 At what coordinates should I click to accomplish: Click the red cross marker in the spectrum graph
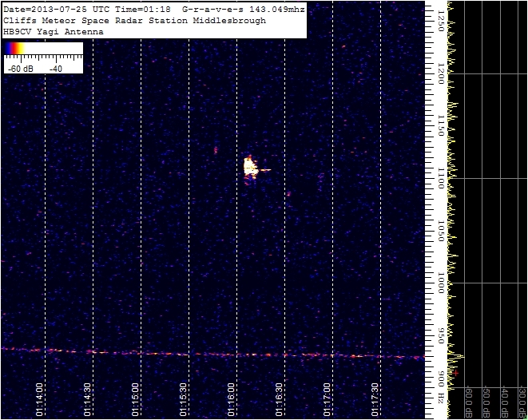[455, 373]
